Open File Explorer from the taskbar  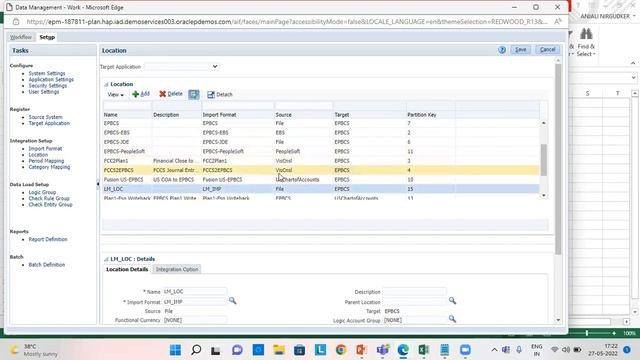pos(279,350)
